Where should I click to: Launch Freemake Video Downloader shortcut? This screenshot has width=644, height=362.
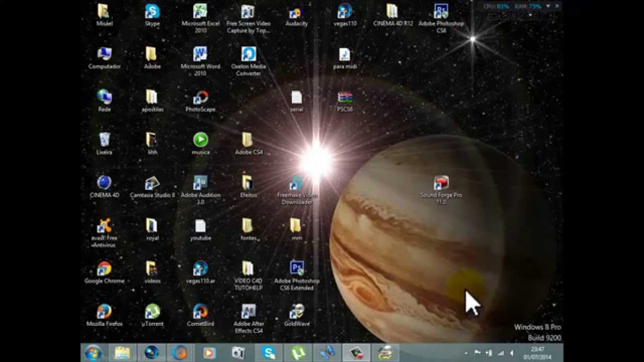pos(296,190)
